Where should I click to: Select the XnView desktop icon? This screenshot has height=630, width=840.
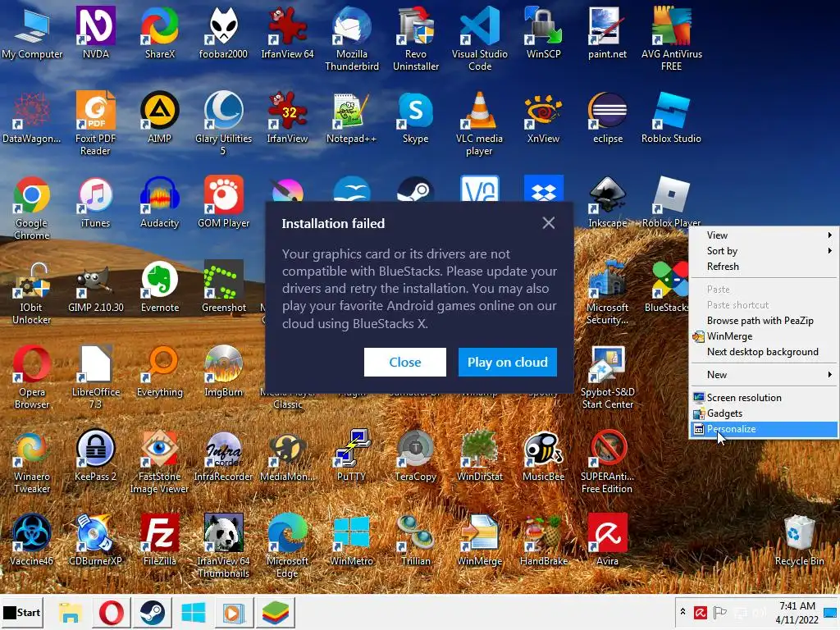[543, 116]
